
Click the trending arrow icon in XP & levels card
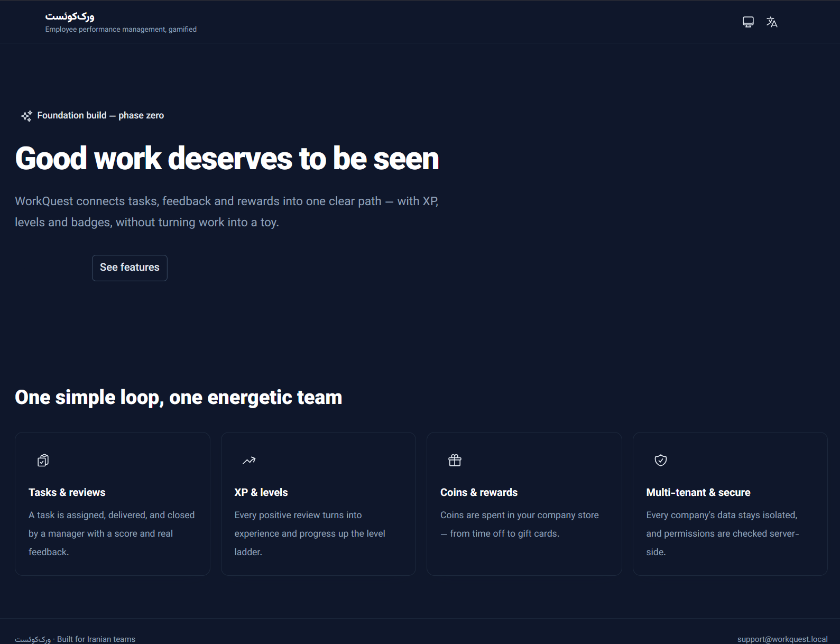pyautogui.click(x=249, y=461)
